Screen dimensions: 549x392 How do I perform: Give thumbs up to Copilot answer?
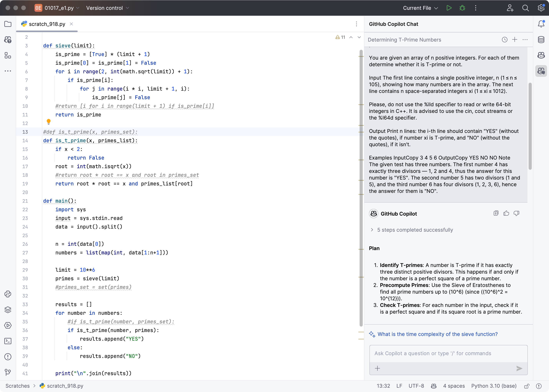point(506,213)
